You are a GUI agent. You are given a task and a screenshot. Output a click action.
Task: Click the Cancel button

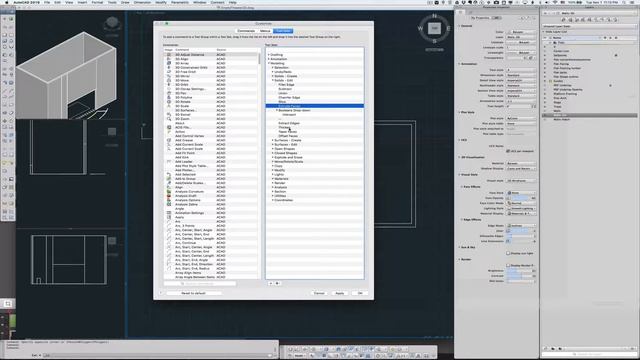(319, 293)
